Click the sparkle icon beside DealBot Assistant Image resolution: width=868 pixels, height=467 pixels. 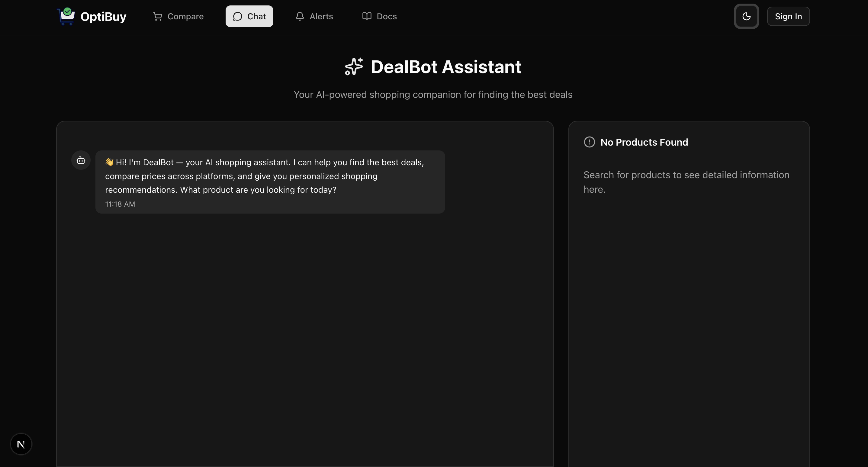(x=354, y=66)
